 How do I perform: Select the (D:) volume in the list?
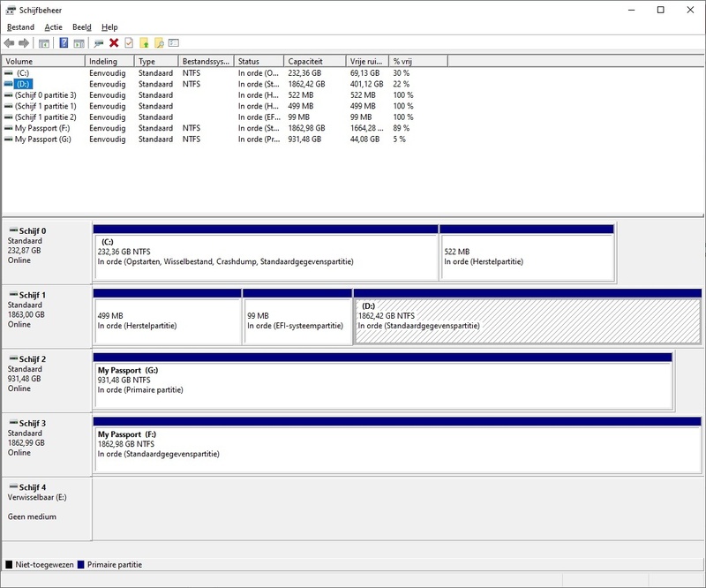[x=23, y=84]
